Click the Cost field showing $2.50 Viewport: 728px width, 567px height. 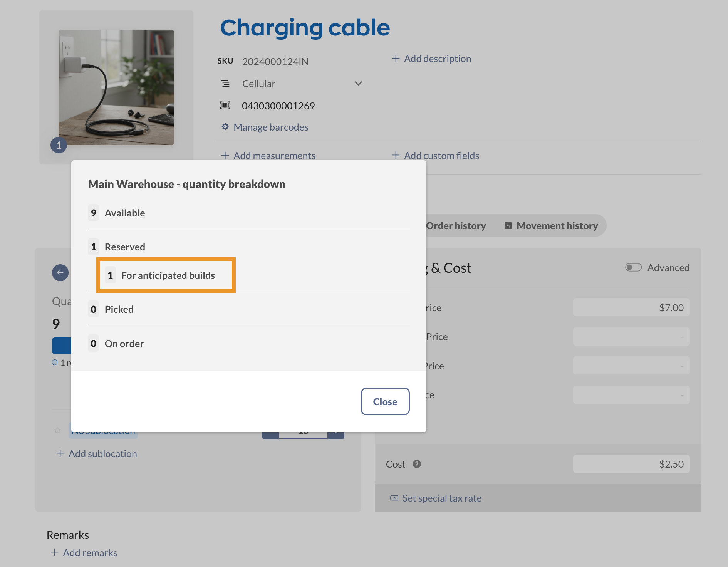pos(631,464)
